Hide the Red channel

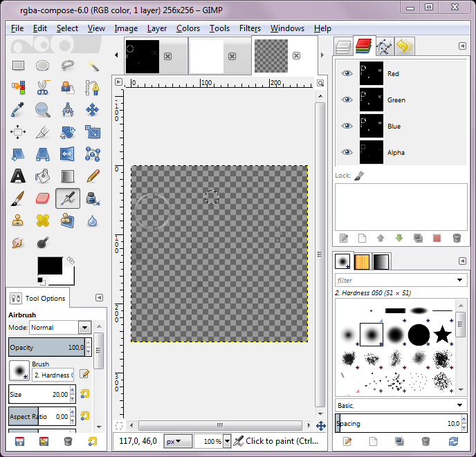click(x=347, y=74)
